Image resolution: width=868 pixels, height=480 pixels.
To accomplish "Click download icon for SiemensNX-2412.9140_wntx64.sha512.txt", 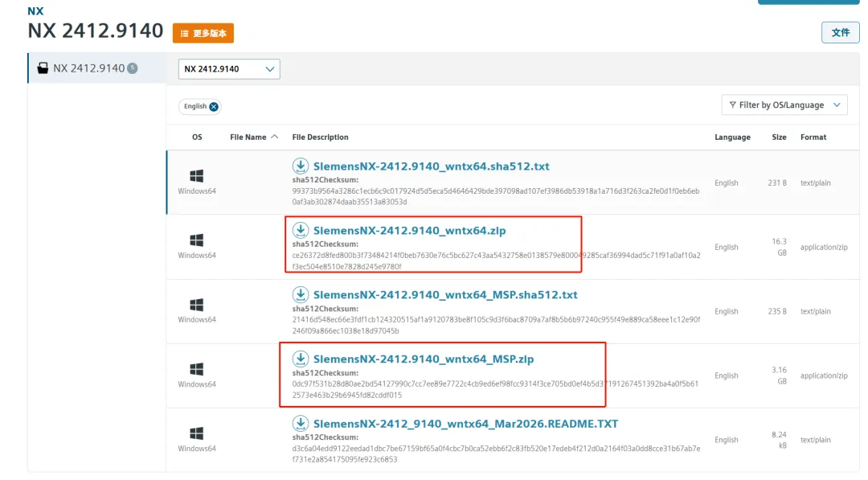I will tap(301, 166).
